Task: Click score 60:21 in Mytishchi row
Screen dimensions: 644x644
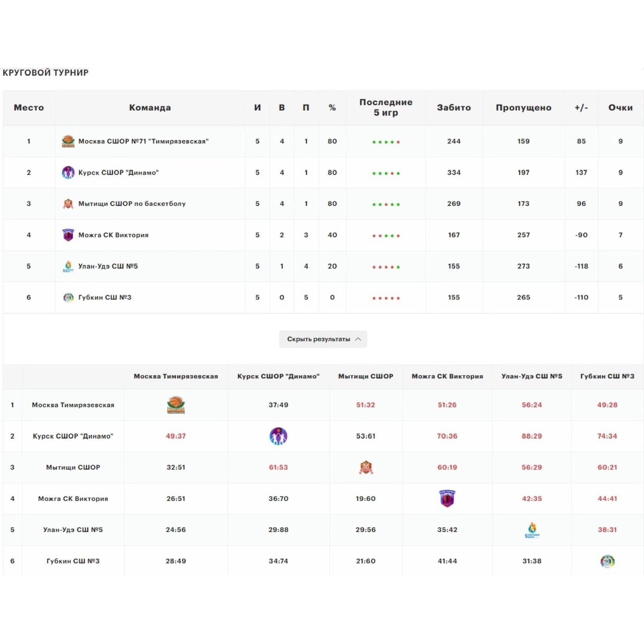Action: point(607,468)
